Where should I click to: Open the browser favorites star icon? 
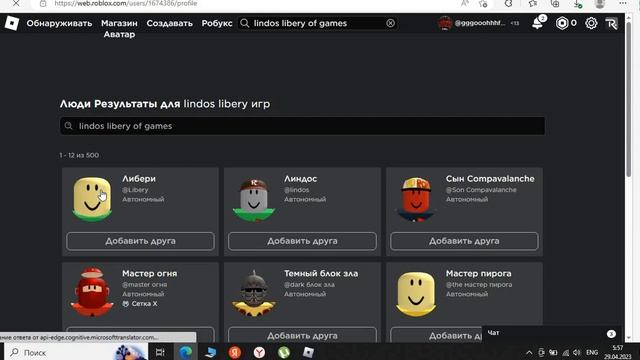tap(533, 4)
